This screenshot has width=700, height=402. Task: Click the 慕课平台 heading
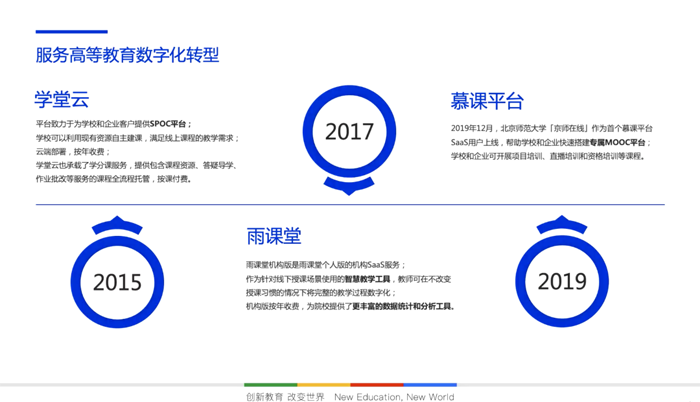[487, 101]
